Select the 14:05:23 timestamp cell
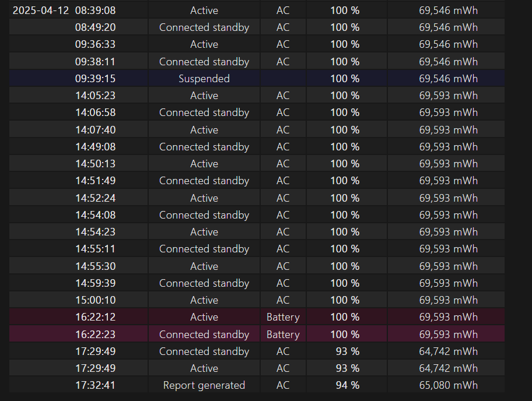 coord(95,96)
